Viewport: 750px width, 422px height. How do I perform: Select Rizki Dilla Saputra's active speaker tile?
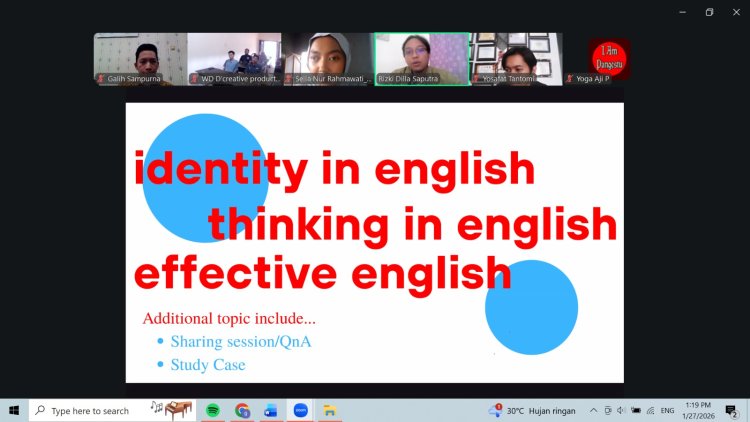(x=422, y=59)
